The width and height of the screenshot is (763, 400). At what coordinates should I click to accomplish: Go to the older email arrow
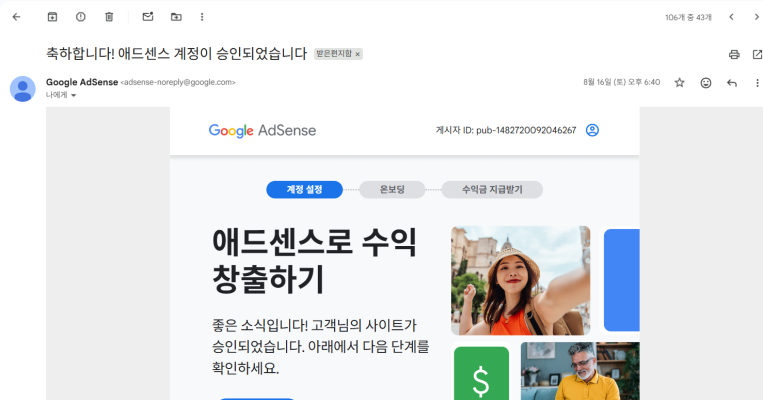(x=757, y=17)
